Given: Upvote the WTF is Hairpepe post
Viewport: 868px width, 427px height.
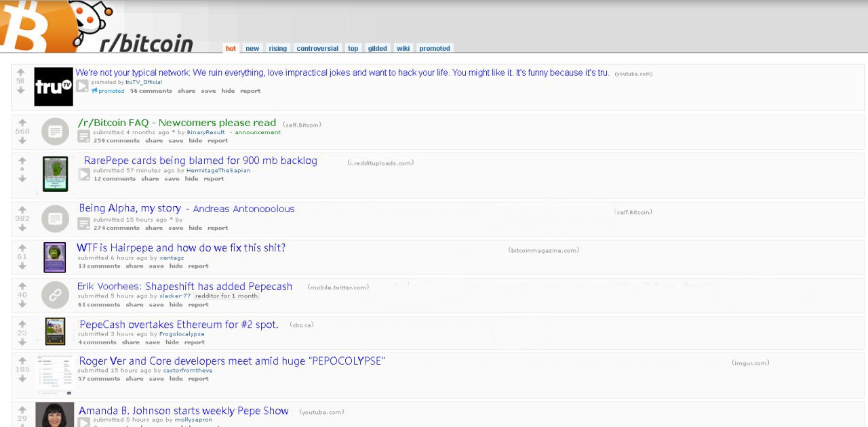Looking at the screenshot, I should pos(22,248).
